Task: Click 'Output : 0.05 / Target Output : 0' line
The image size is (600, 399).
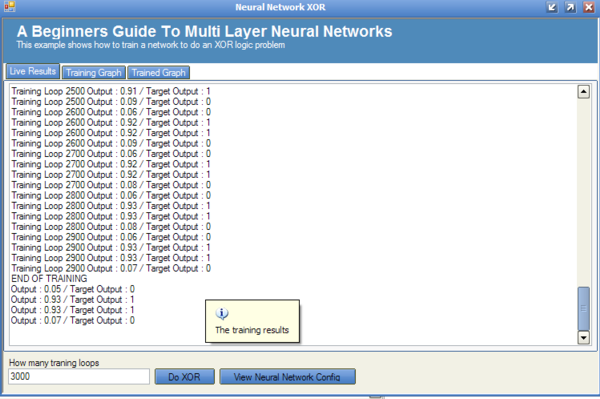Action: coord(73,289)
